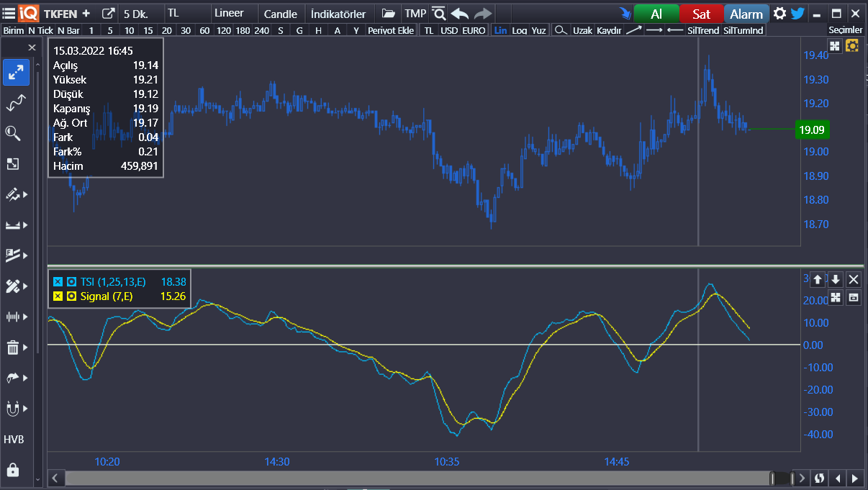Click the TMP template button
The image size is (868, 490).
coord(415,14)
